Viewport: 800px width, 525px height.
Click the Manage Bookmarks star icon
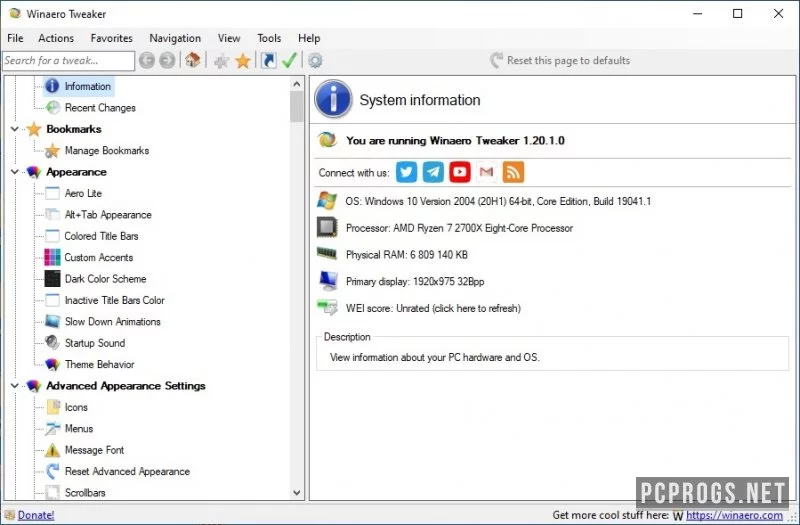coord(53,151)
